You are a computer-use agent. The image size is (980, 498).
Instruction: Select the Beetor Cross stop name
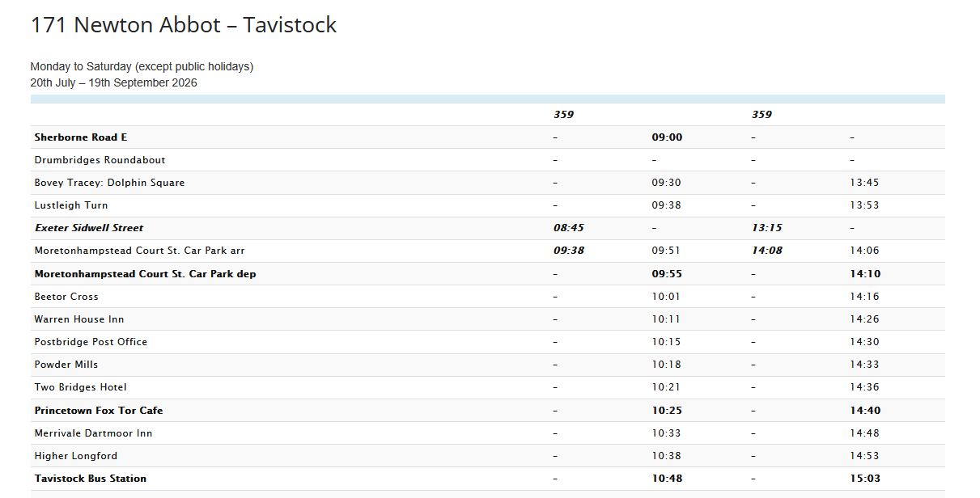pyautogui.click(x=66, y=296)
